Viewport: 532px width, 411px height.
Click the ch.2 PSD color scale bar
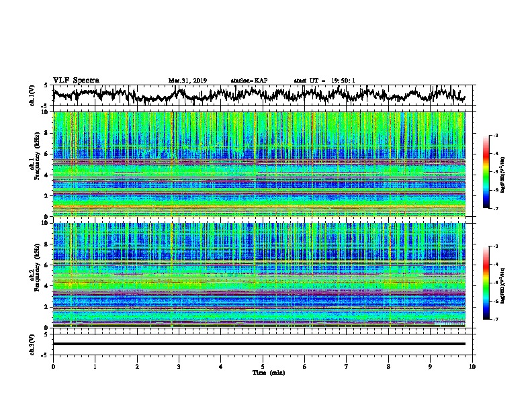pyautogui.click(x=486, y=283)
